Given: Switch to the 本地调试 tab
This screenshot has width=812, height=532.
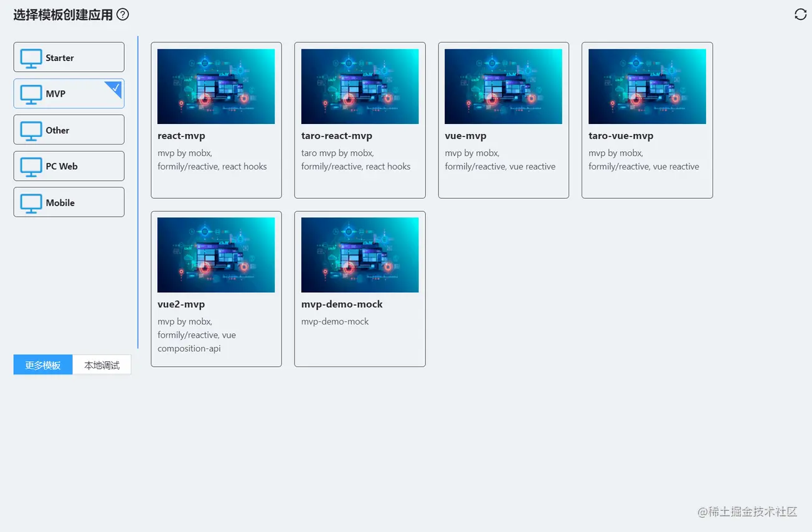Looking at the screenshot, I should point(102,365).
